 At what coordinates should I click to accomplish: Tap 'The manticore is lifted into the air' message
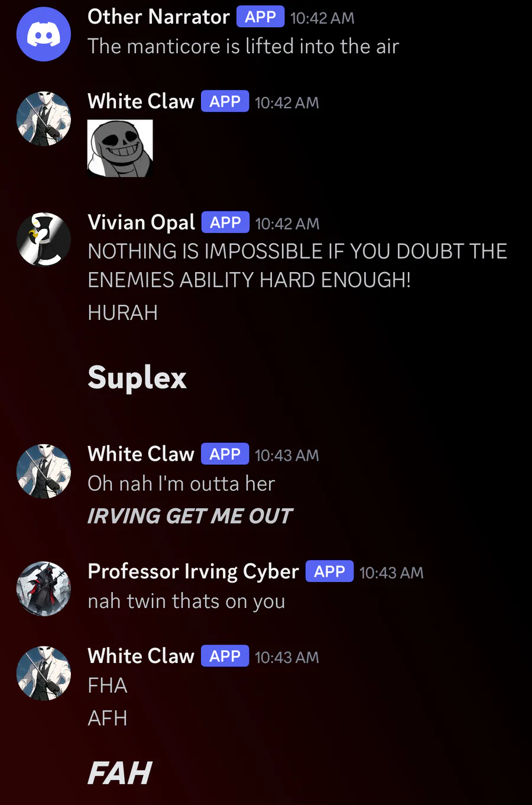244,46
